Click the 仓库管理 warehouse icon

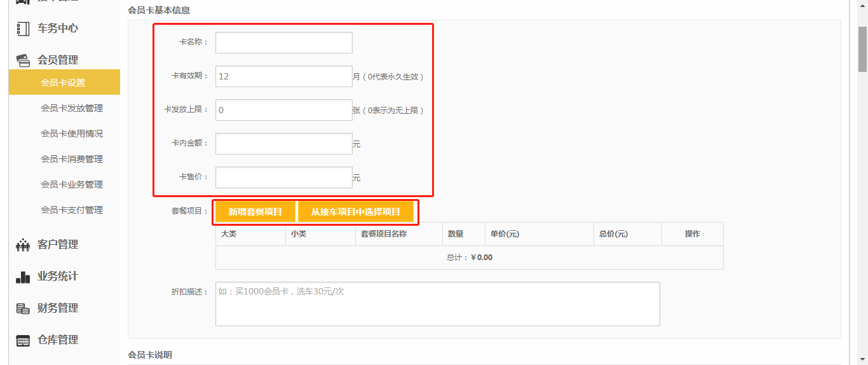coord(23,340)
